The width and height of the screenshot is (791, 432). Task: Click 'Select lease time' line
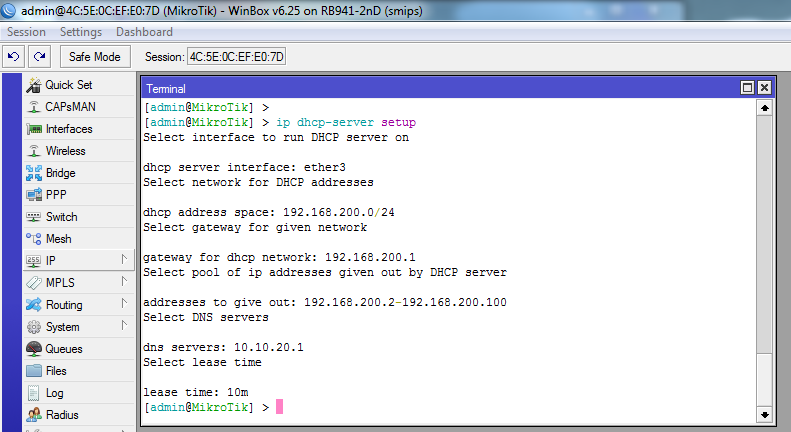(202, 362)
